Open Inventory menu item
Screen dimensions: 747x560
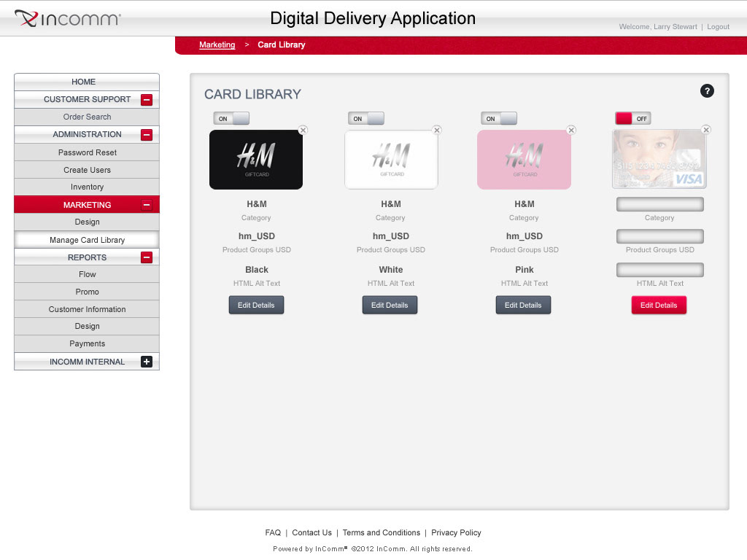pos(87,187)
